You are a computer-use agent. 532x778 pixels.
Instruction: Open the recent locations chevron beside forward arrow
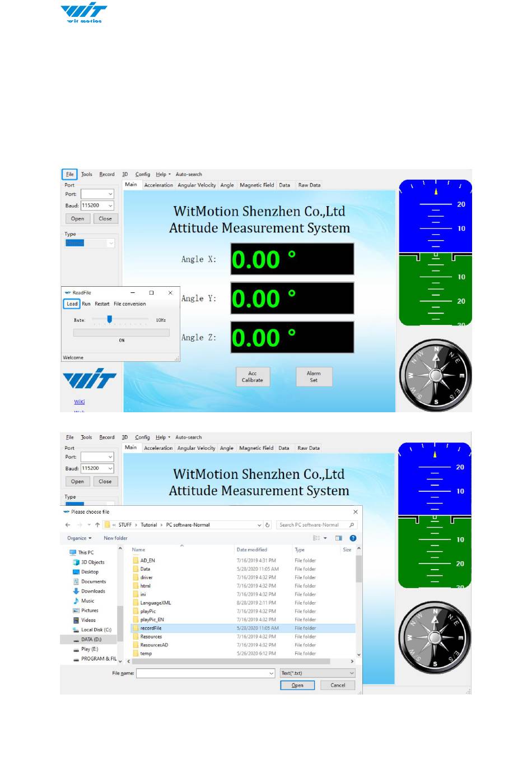click(89, 525)
